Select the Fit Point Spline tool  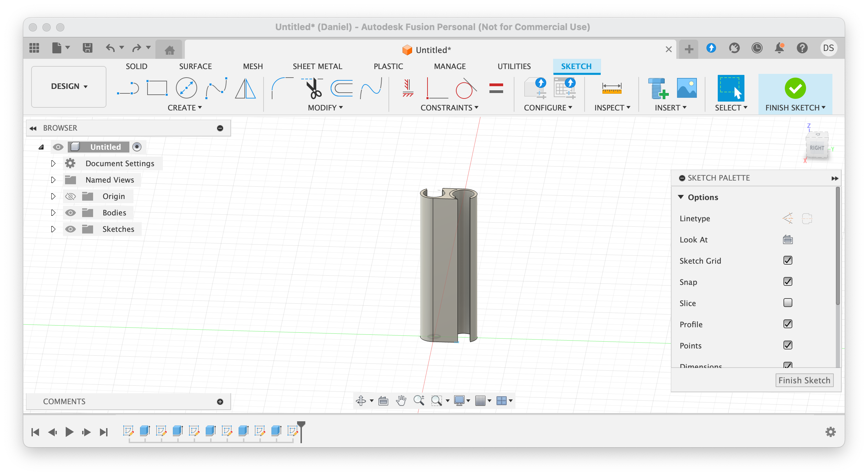pyautogui.click(x=216, y=88)
